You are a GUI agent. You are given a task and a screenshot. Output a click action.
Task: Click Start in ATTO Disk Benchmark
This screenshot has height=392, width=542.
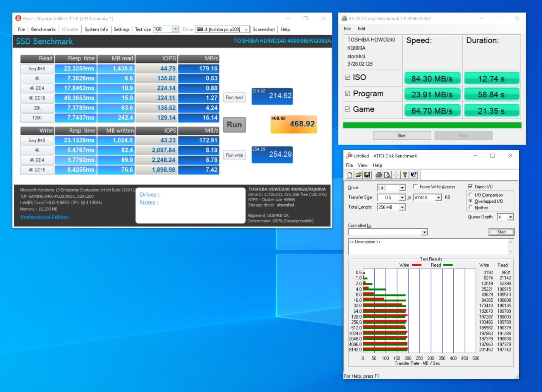click(501, 232)
